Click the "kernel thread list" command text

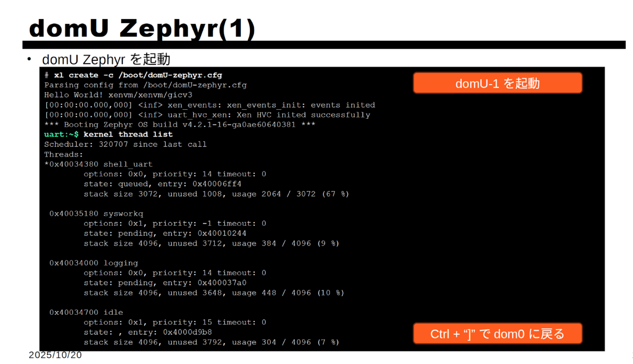pyautogui.click(x=128, y=134)
